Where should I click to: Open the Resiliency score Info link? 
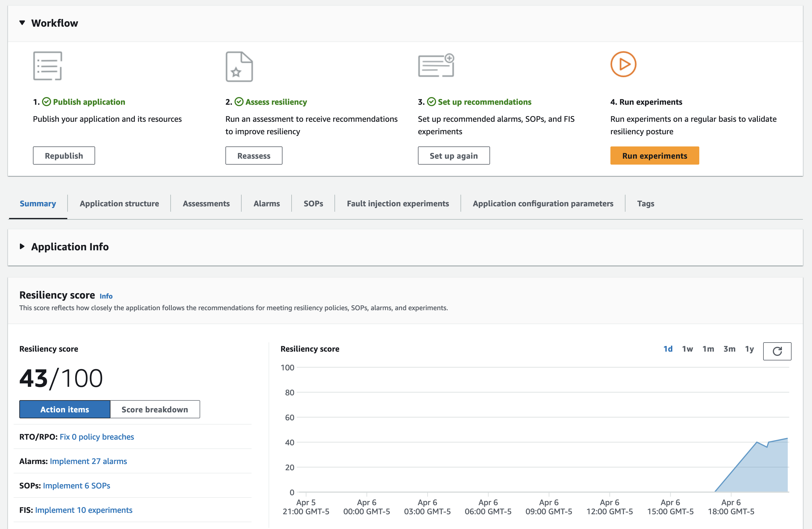[x=106, y=296]
